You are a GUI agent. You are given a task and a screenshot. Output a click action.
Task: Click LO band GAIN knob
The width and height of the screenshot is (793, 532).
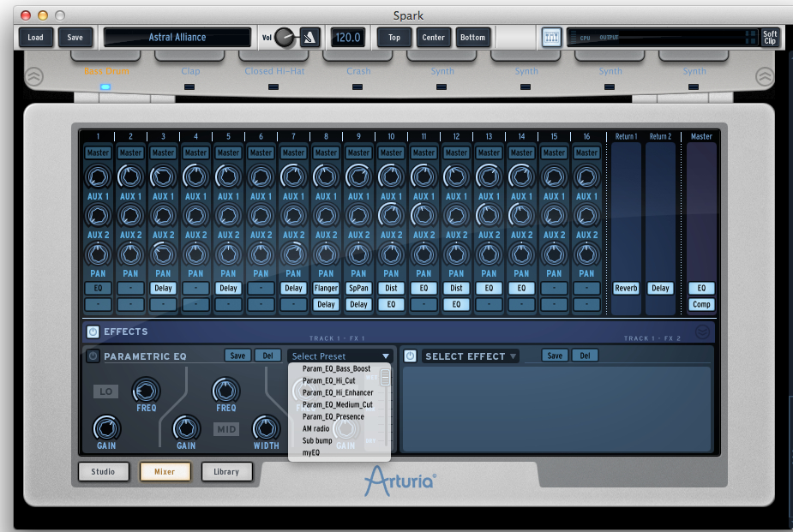[x=106, y=428]
